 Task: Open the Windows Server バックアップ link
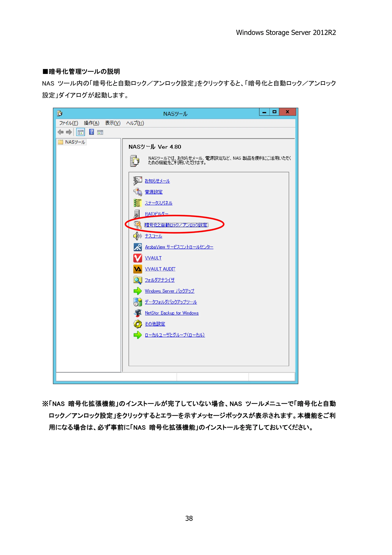pos(170,291)
